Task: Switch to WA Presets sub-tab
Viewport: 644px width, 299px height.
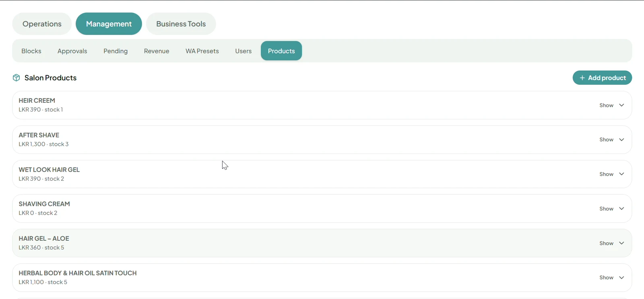Action: tap(202, 51)
